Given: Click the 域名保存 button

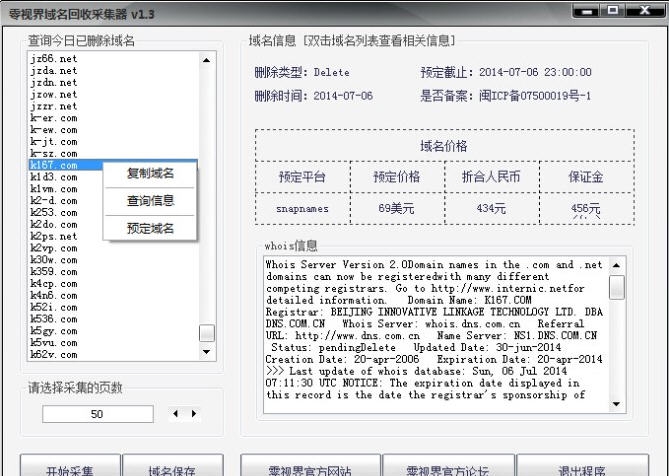Looking at the screenshot, I should [173, 467].
